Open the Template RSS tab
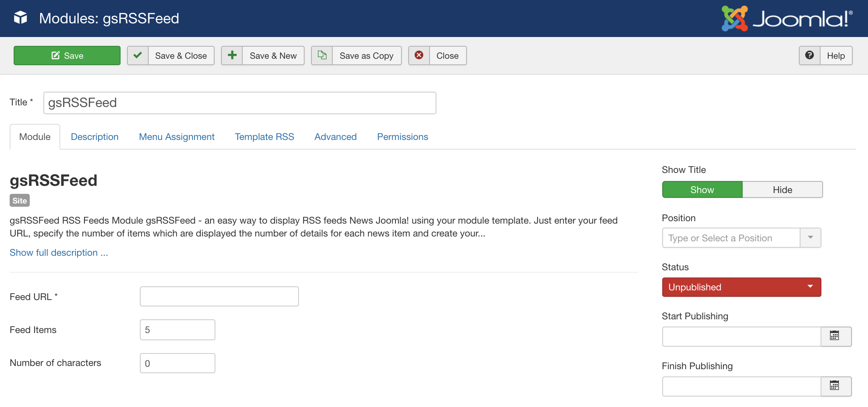The image size is (868, 407). point(264,137)
